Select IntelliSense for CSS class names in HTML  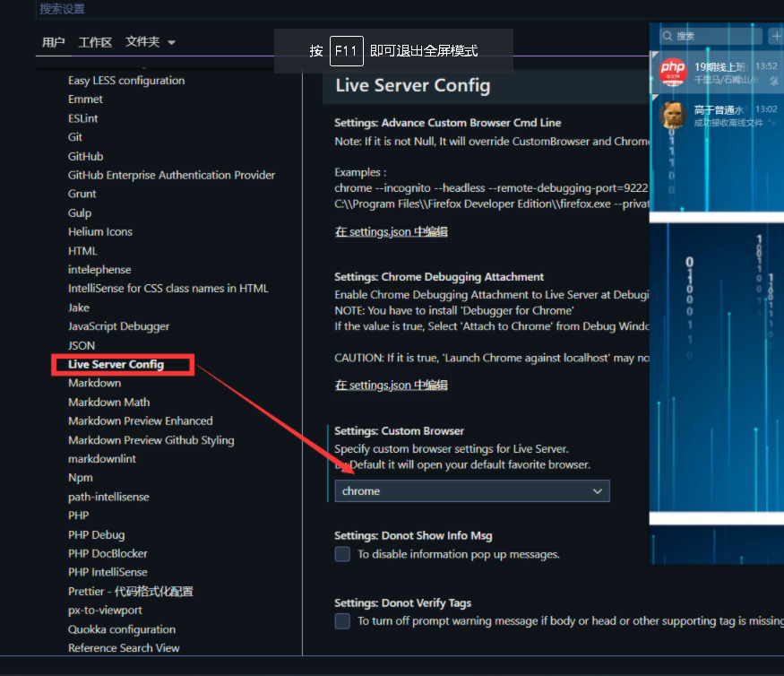click(168, 288)
